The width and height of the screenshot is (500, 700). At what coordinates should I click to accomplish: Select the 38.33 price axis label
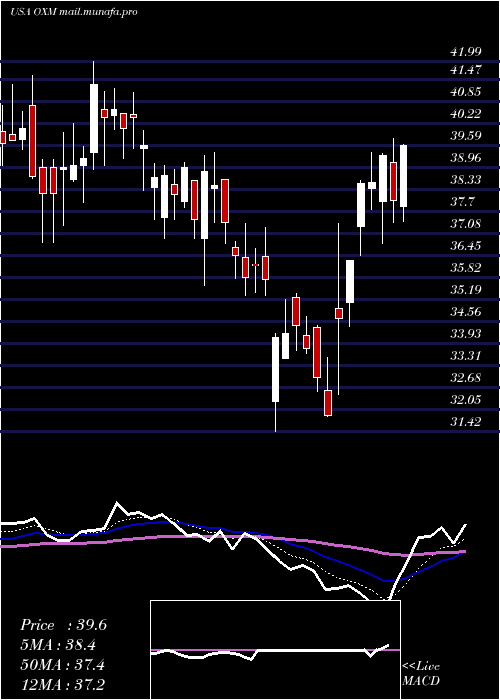tap(466, 179)
